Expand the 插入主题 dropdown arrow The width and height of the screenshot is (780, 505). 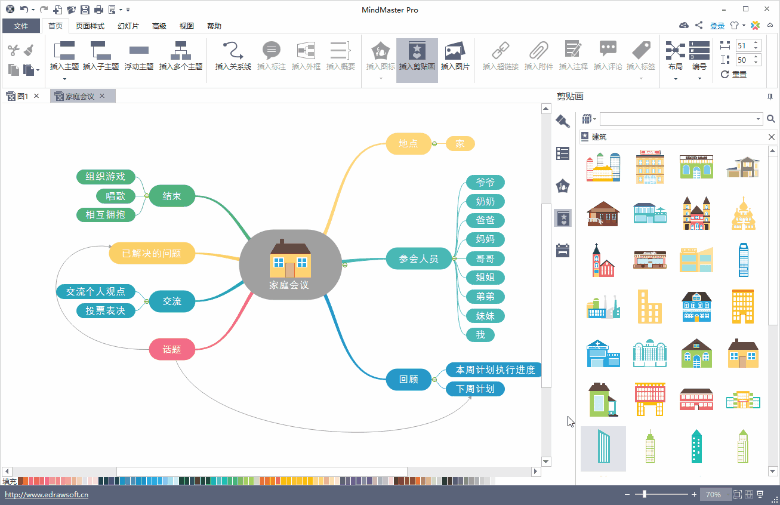[65, 77]
